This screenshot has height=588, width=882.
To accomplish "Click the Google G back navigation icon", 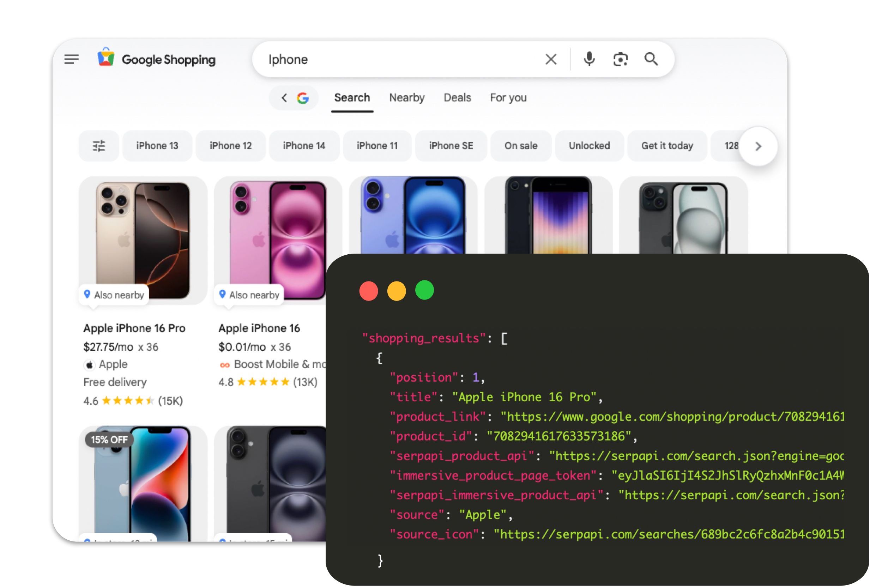I will point(302,98).
